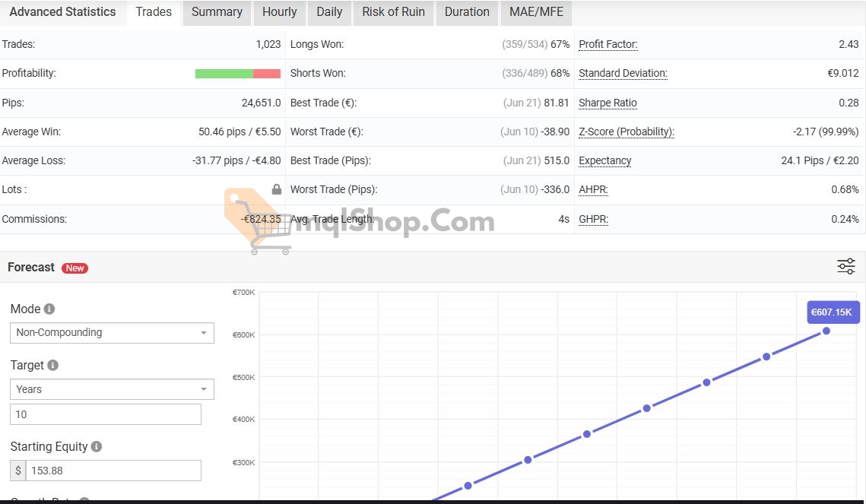Open the Target dropdown showing Years
Viewport: 866px width, 504px height.
(x=112, y=388)
